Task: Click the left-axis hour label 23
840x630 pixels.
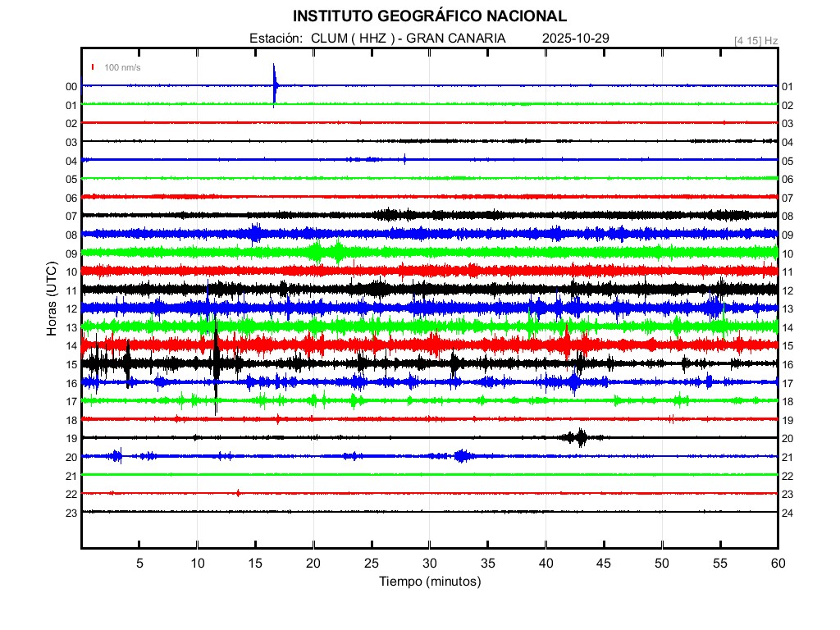Action: point(71,513)
